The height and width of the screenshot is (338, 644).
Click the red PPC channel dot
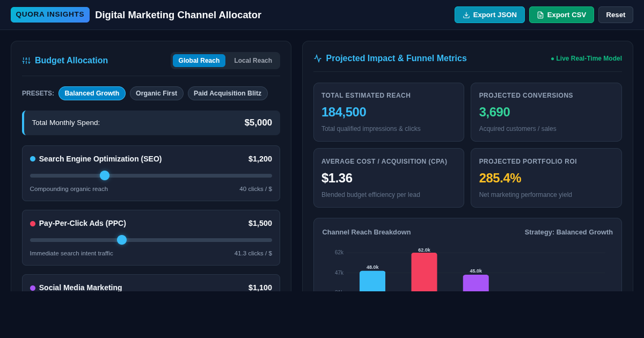(33, 223)
